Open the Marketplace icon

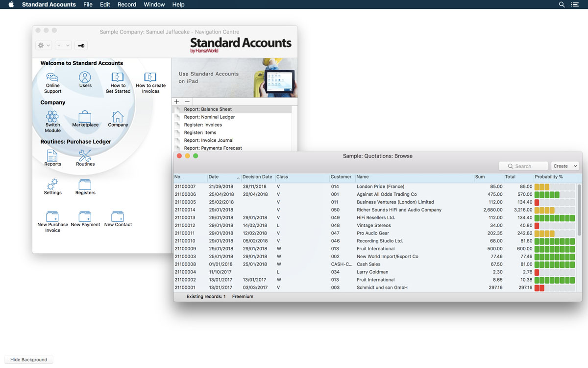pos(85,117)
